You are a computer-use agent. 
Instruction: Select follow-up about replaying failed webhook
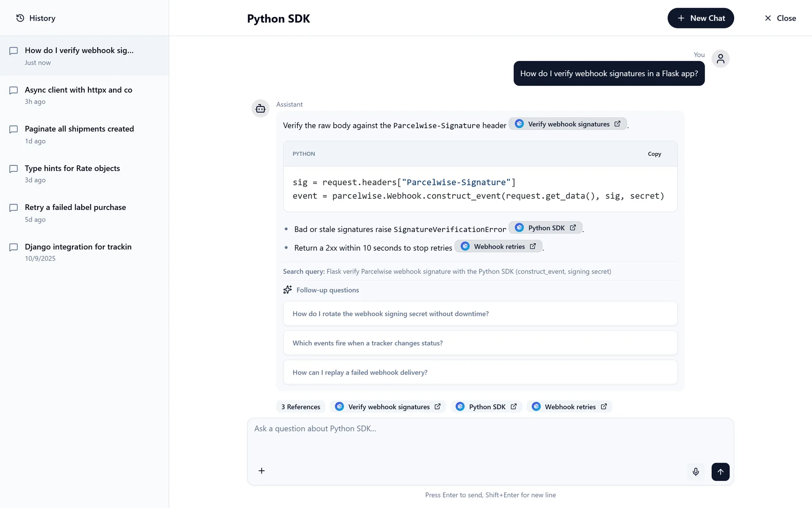point(480,372)
